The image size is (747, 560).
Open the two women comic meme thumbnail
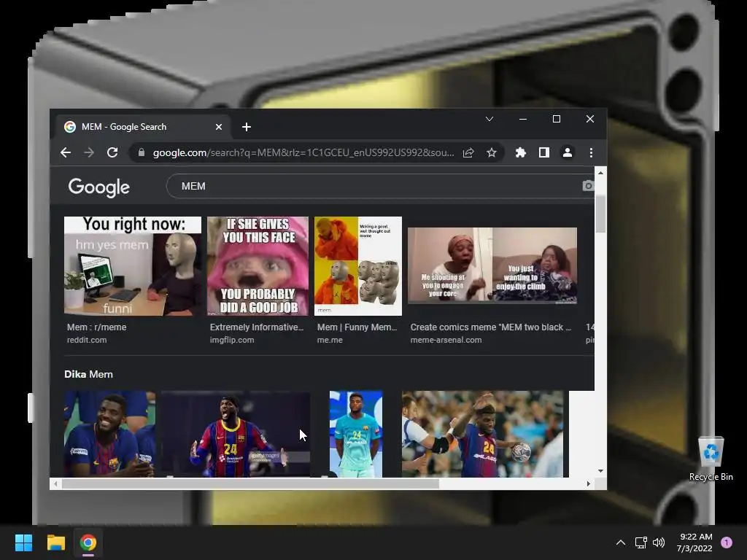coord(492,265)
